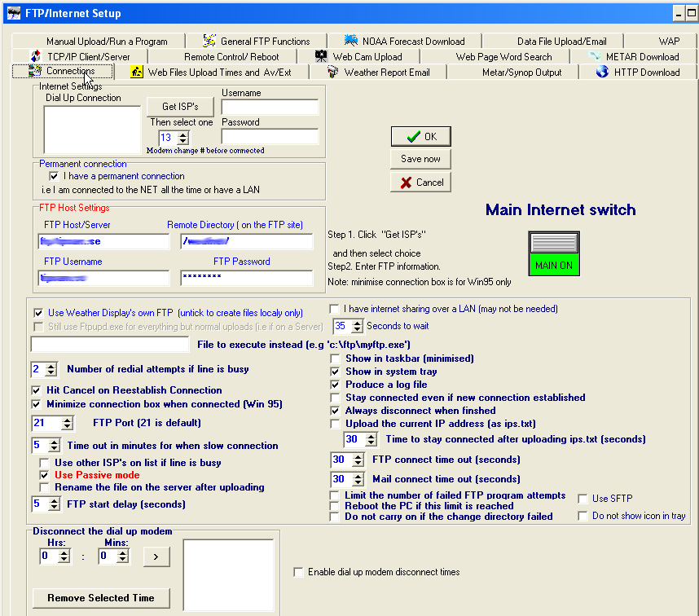Adjust the redial attempts spinner
This screenshot has width=699, height=616.
51,369
